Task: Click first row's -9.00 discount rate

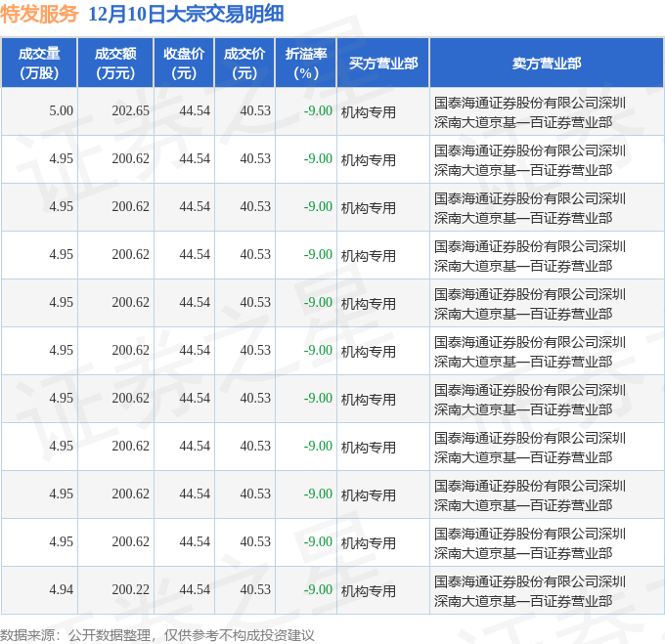Action: click(x=318, y=111)
